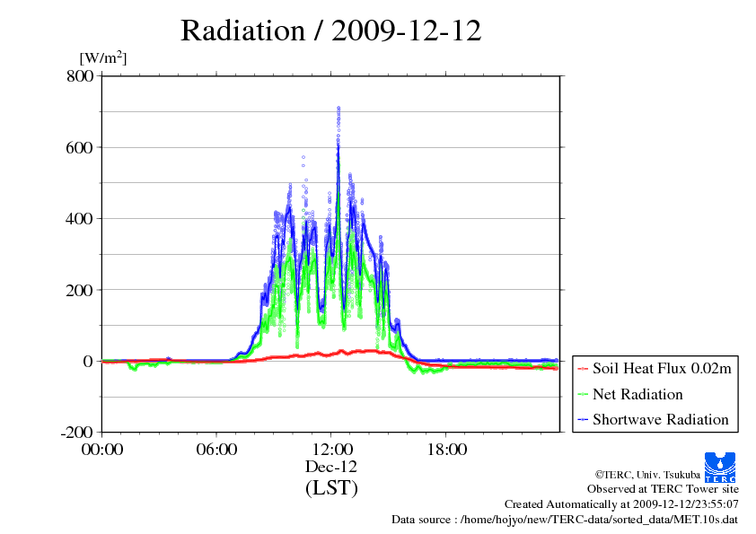Click the 200 y-axis label
The width and height of the screenshot is (756, 534).
(79, 290)
